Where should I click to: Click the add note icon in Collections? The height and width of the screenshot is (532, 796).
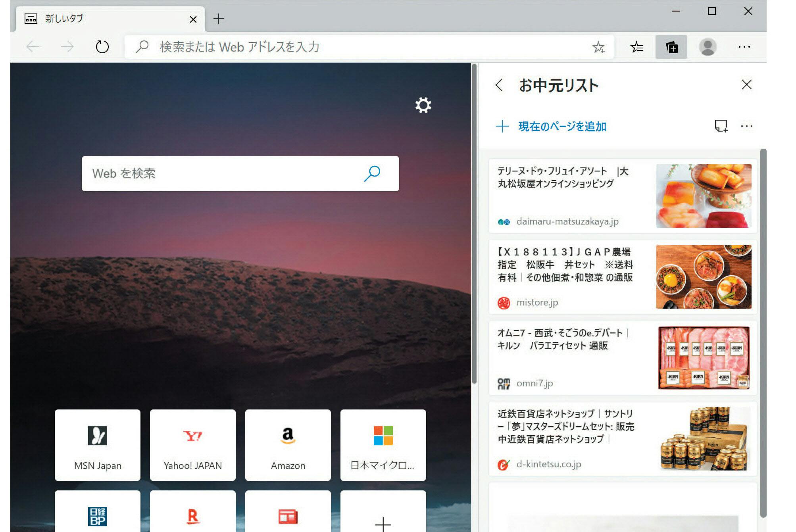[721, 126]
